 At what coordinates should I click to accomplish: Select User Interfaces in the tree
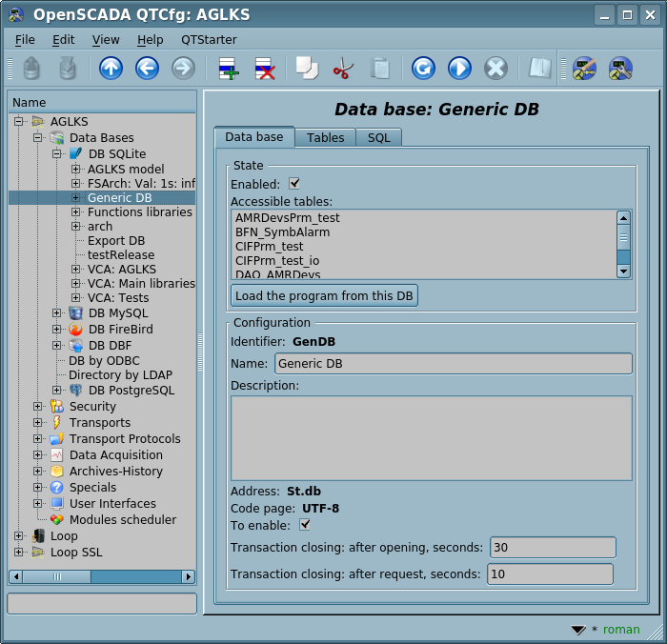pyautogui.click(x=112, y=503)
